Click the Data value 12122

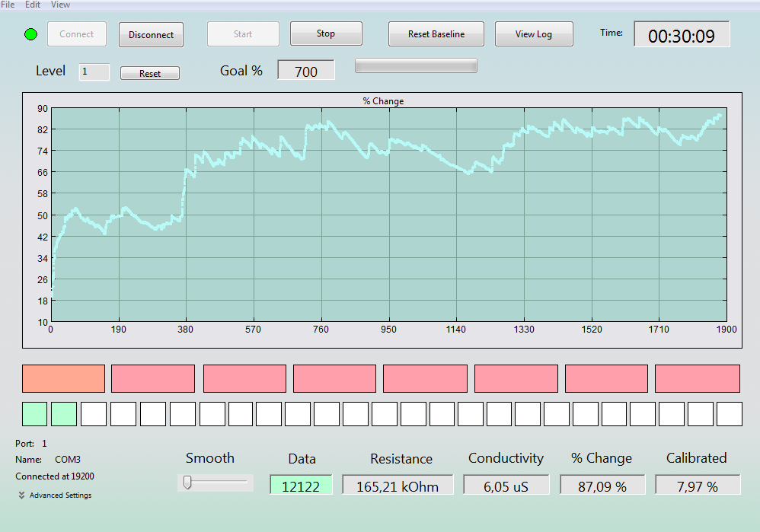301,486
